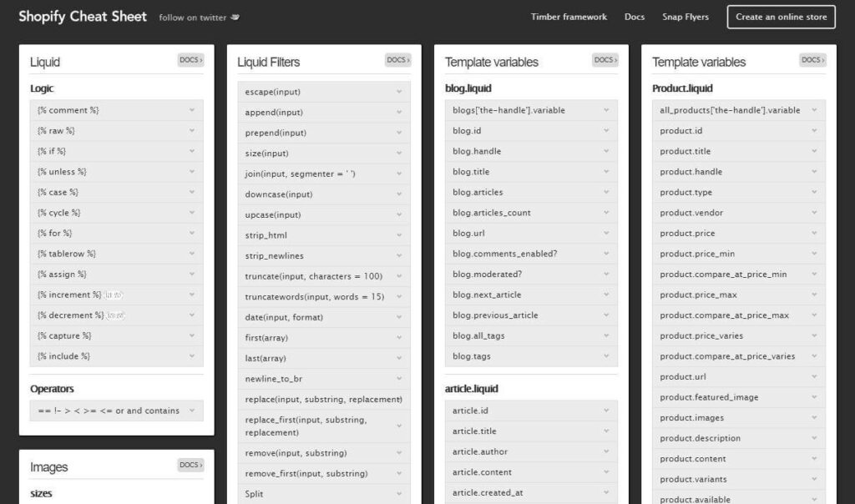Click the last(array) filter text
The image size is (855, 504).
(x=266, y=359)
